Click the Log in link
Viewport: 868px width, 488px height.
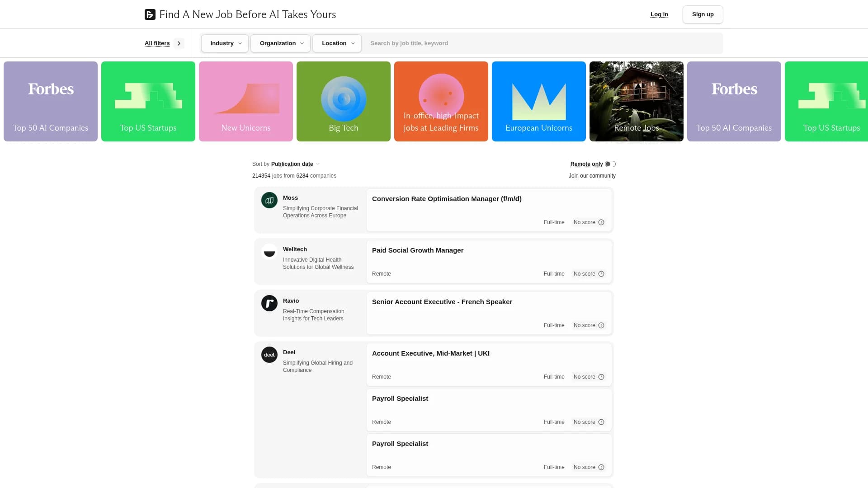point(659,14)
